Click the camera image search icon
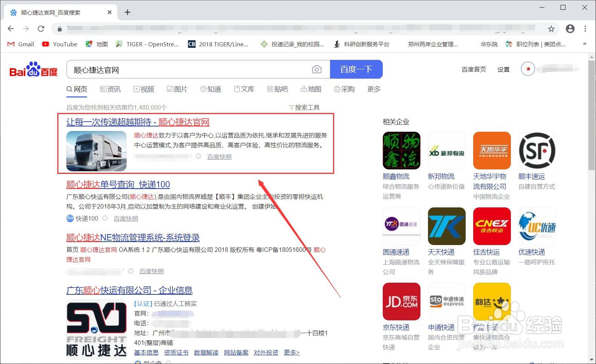Screen dimensions: 596x364 click(317, 70)
